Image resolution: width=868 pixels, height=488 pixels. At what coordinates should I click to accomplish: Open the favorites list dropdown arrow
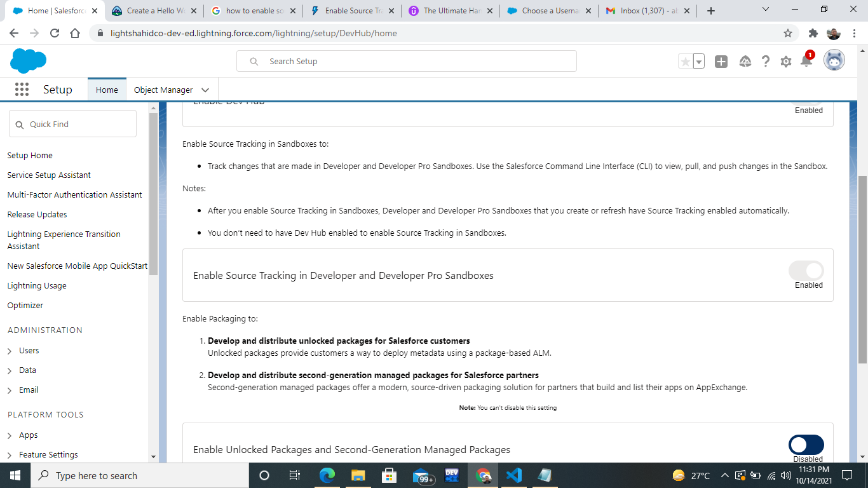click(699, 62)
